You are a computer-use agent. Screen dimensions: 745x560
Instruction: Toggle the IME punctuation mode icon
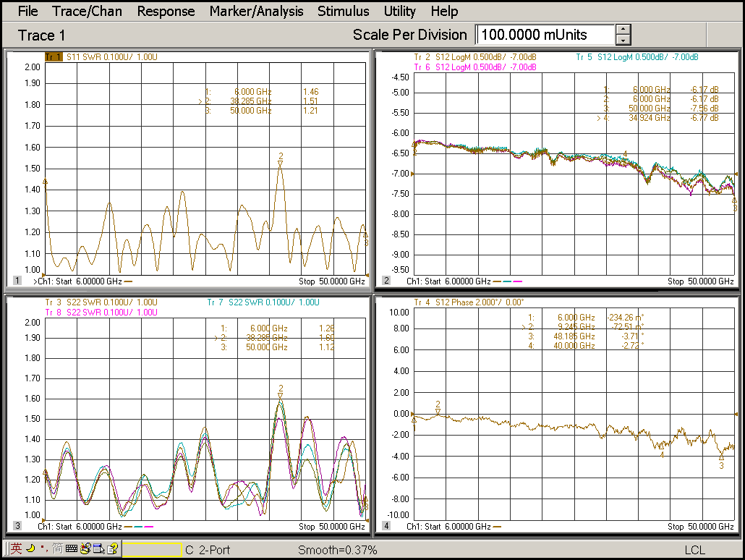click(x=43, y=549)
